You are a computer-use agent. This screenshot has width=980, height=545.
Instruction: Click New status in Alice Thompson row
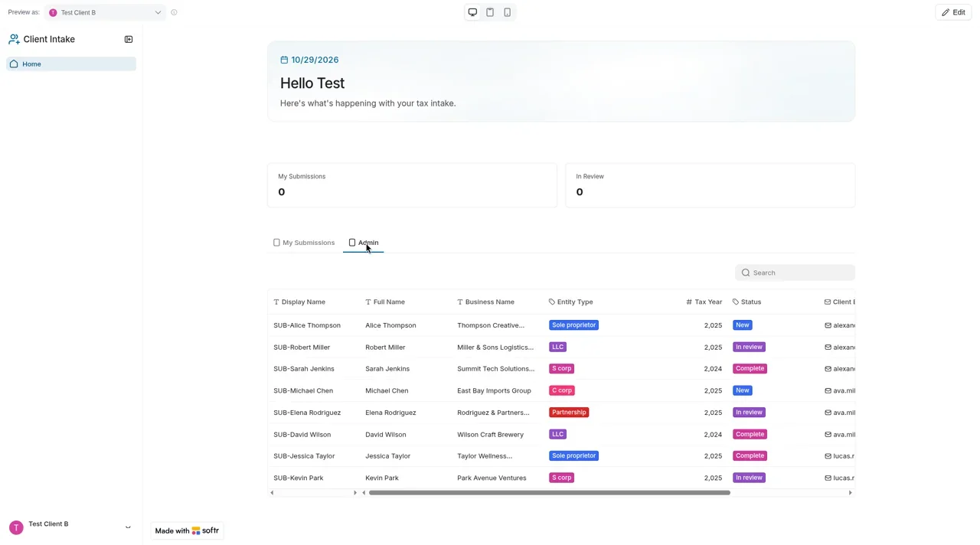(743, 325)
